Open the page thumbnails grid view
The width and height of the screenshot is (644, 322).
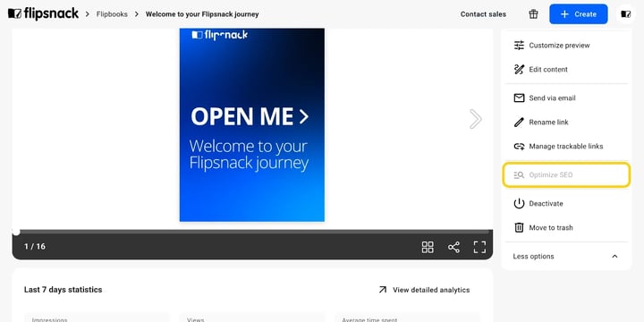428,247
